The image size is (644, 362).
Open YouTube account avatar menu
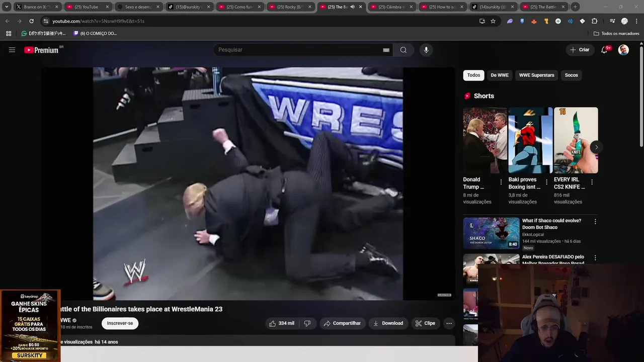pyautogui.click(x=623, y=50)
